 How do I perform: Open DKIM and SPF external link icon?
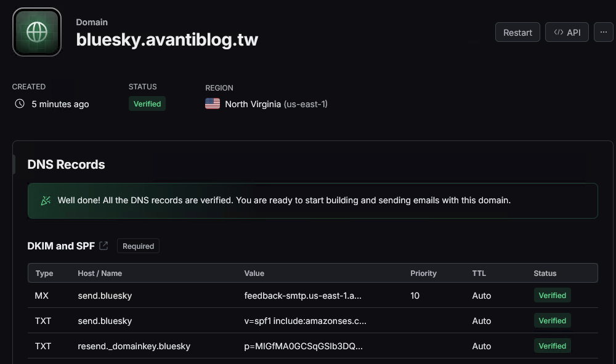[103, 246]
